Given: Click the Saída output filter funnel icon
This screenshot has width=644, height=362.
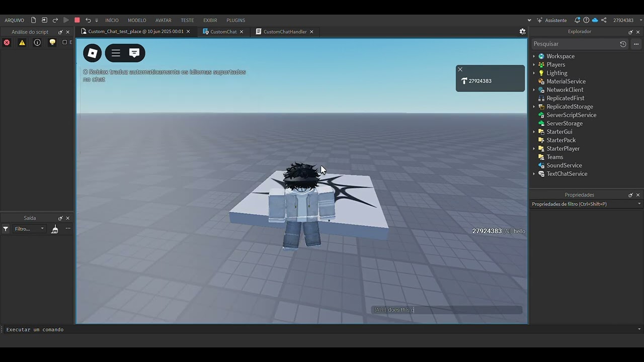Looking at the screenshot, I should click(x=6, y=229).
